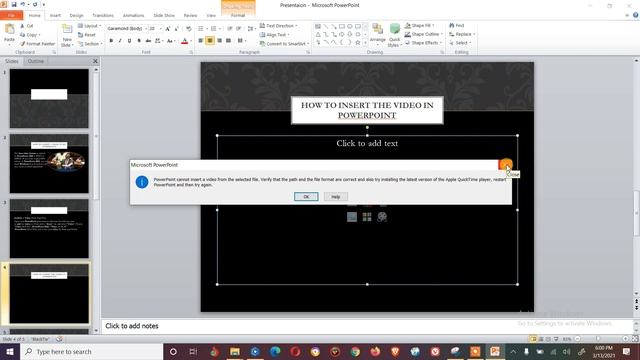Adjust the zoom slider in status bar
640x360 pixels.
point(598,339)
